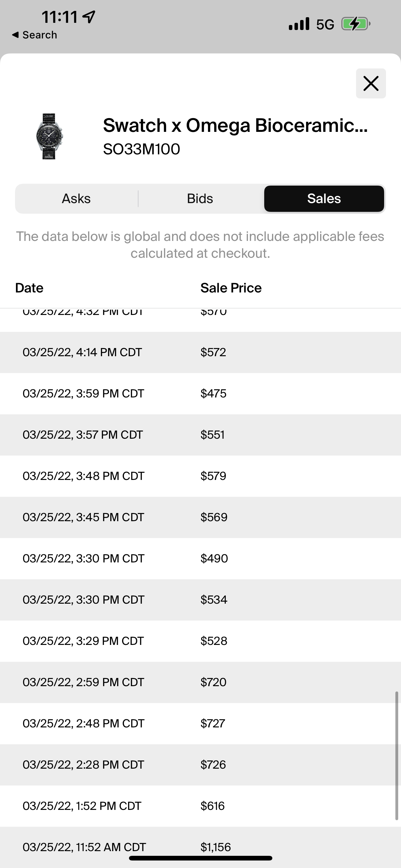Tap the Date column header
Image resolution: width=401 pixels, height=868 pixels.
coord(29,288)
